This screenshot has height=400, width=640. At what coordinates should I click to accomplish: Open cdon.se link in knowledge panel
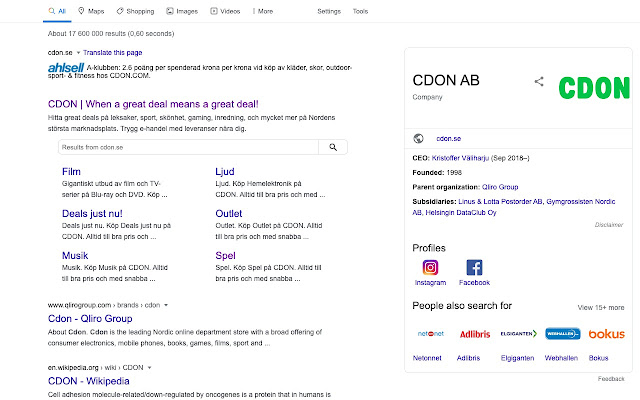449,139
